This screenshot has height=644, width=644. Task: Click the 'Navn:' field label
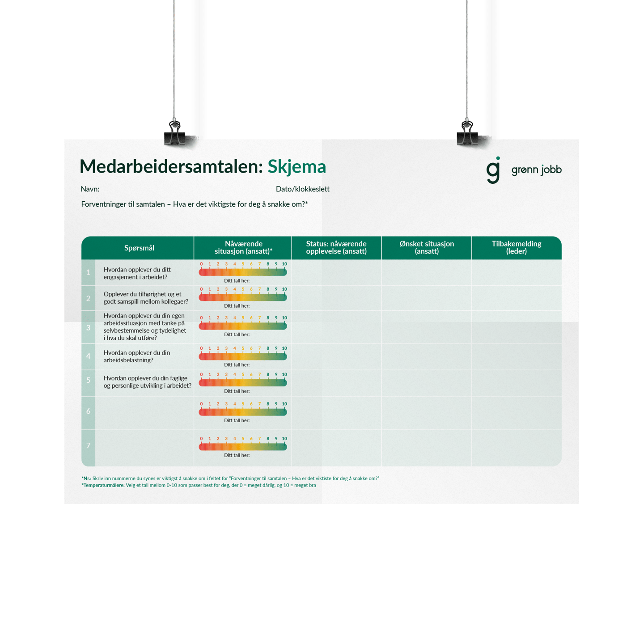coord(90,189)
